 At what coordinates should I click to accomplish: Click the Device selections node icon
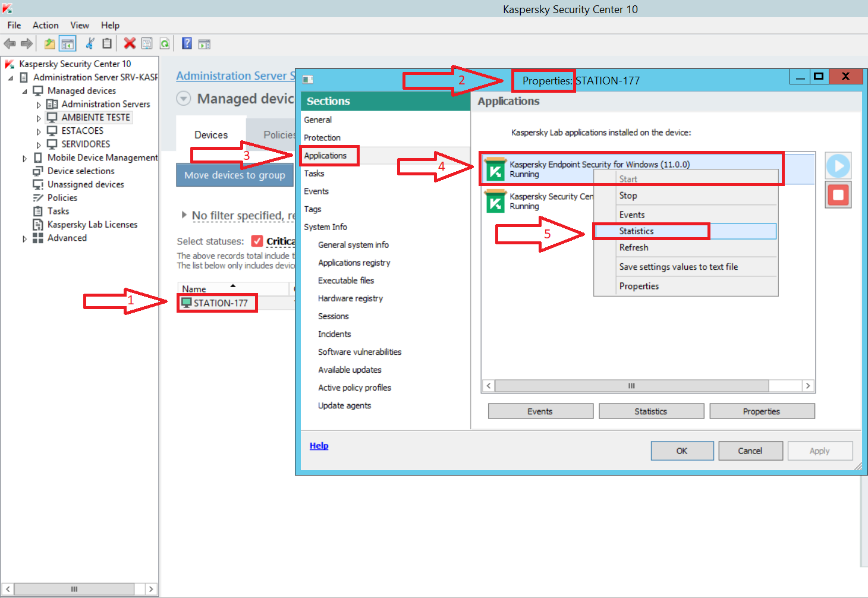pyautogui.click(x=38, y=171)
